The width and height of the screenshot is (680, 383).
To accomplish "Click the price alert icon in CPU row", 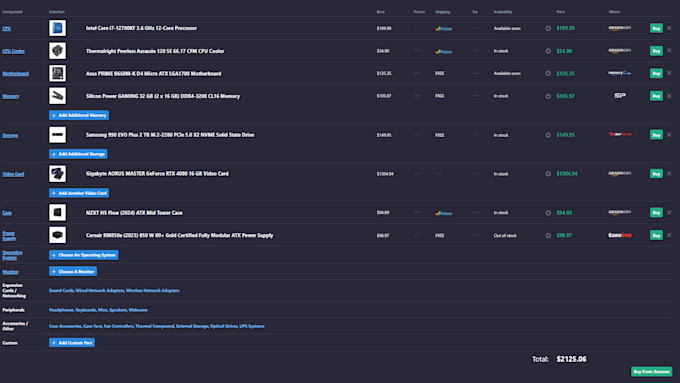I will tap(548, 29).
